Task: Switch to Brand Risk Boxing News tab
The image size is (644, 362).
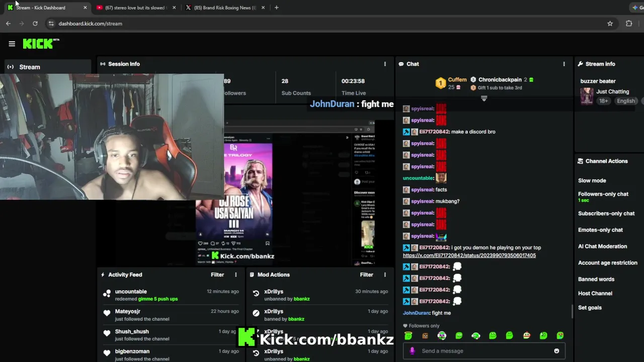Action: pos(224,8)
